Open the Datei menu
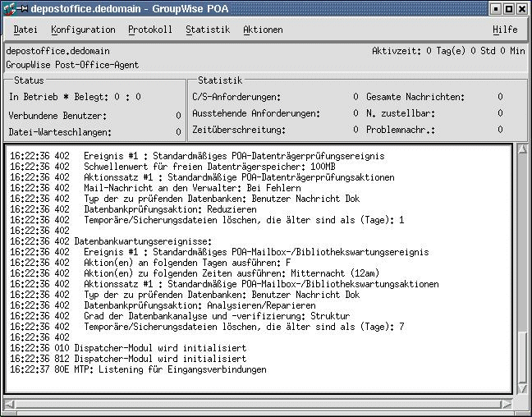532x417 pixels. 25,30
